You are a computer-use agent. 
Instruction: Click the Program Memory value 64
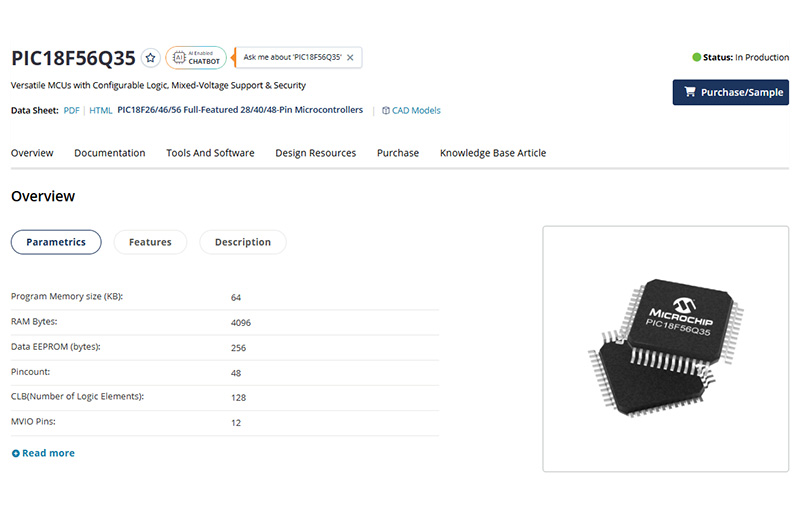[x=236, y=297]
